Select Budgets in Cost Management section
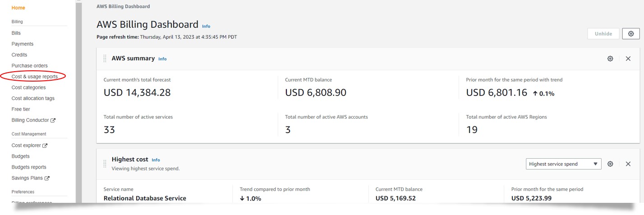The width and height of the screenshot is (644, 215). point(21,156)
